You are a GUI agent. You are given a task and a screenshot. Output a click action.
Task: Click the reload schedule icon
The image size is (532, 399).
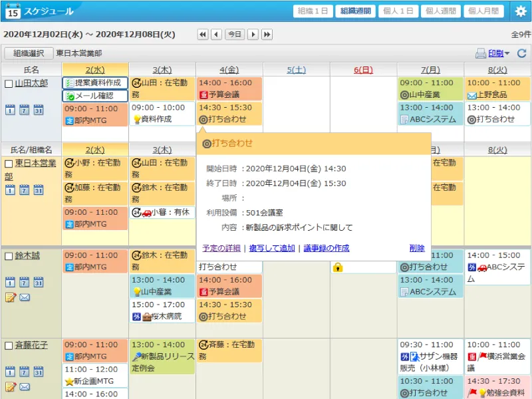pos(522,53)
